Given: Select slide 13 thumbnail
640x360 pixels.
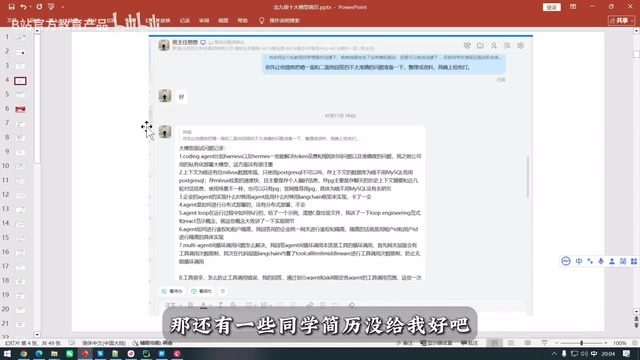Looking at the screenshot, I should (x=20, y=209).
